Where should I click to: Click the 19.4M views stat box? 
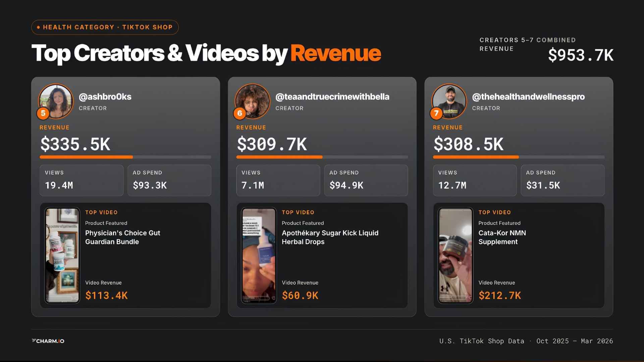pyautogui.click(x=82, y=180)
